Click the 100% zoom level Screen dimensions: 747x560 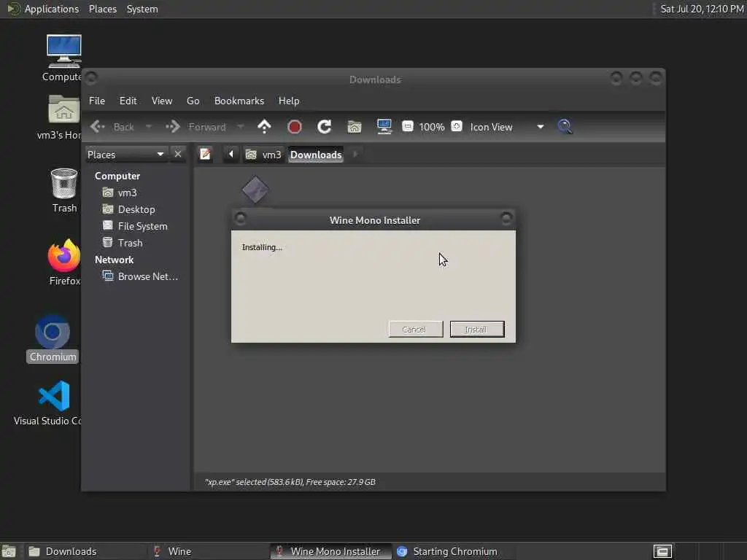pos(432,127)
